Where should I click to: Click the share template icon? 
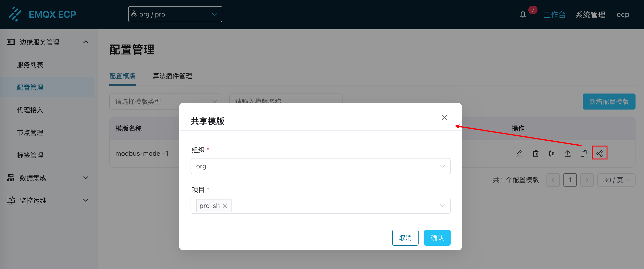pyautogui.click(x=599, y=153)
